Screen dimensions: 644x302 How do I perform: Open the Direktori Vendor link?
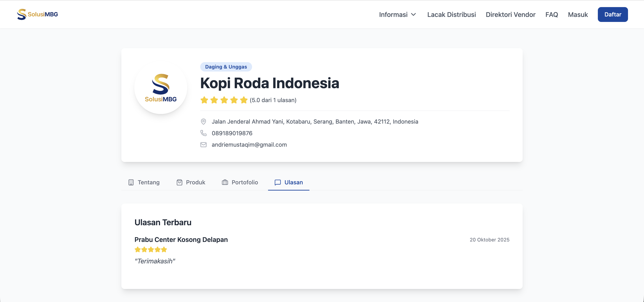[x=510, y=14]
